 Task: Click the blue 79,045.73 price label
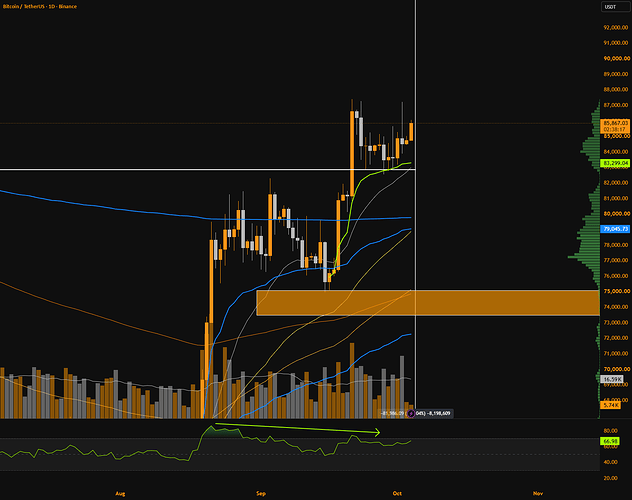tap(615, 229)
